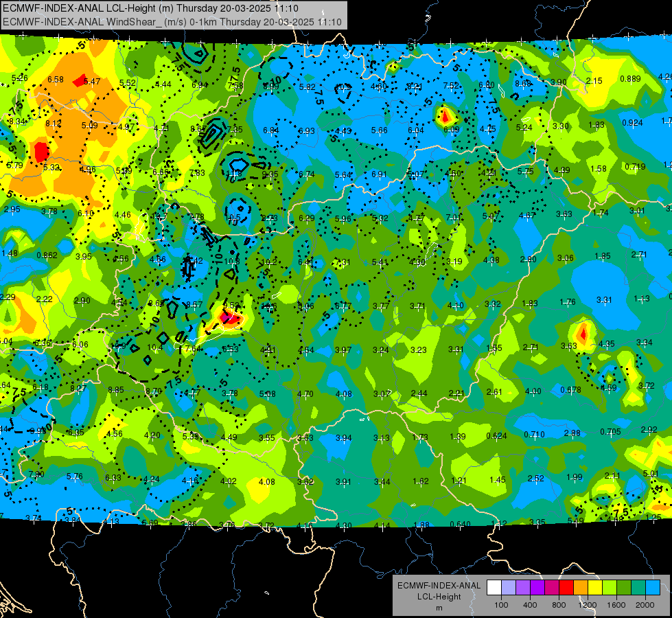This screenshot has width=672, height=618.
Task: Select the light lavender legend swatch
Action: pyautogui.click(x=509, y=587)
